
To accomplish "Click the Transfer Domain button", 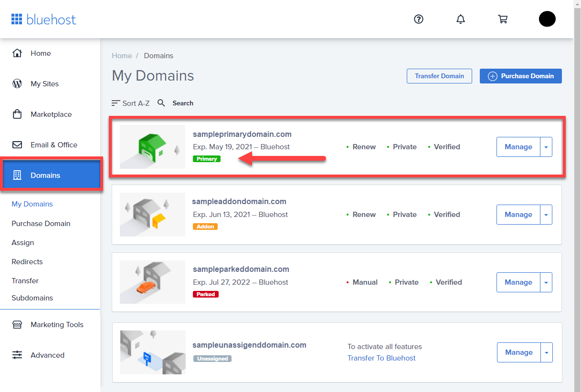I will pyautogui.click(x=439, y=76).
